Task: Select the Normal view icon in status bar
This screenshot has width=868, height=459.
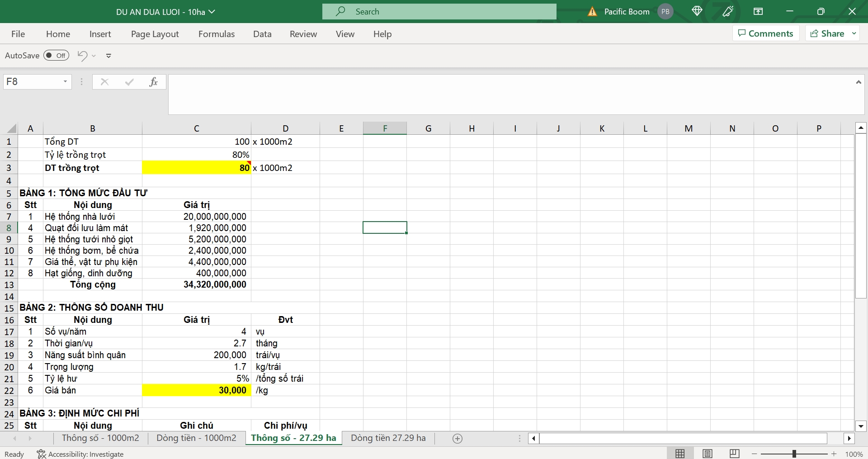Action: point(680,454)
